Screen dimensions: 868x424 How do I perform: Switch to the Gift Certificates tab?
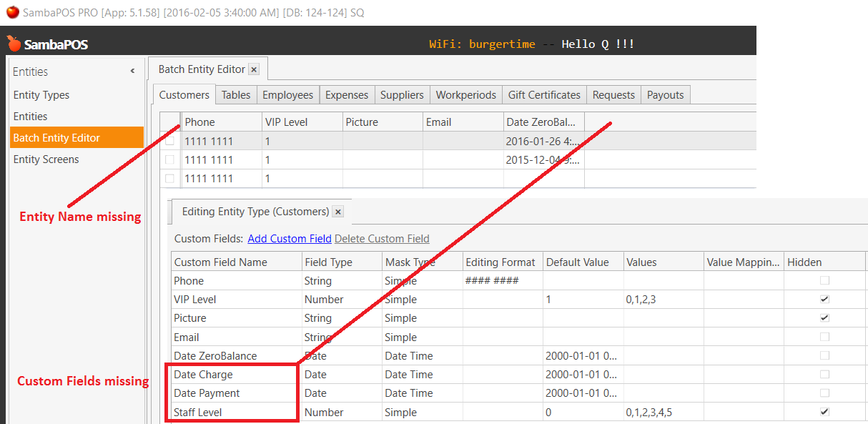tap(544, 95)
